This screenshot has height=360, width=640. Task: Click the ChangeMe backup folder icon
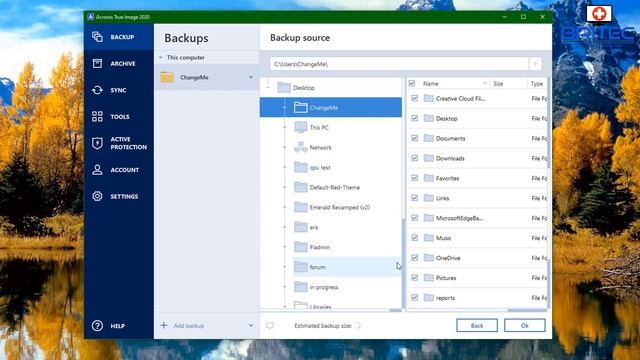(x=167, y=77)
